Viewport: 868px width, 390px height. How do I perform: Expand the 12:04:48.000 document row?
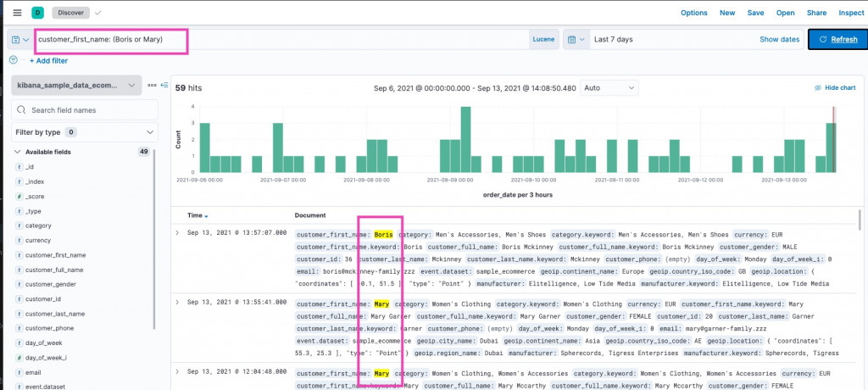(177, 371)
